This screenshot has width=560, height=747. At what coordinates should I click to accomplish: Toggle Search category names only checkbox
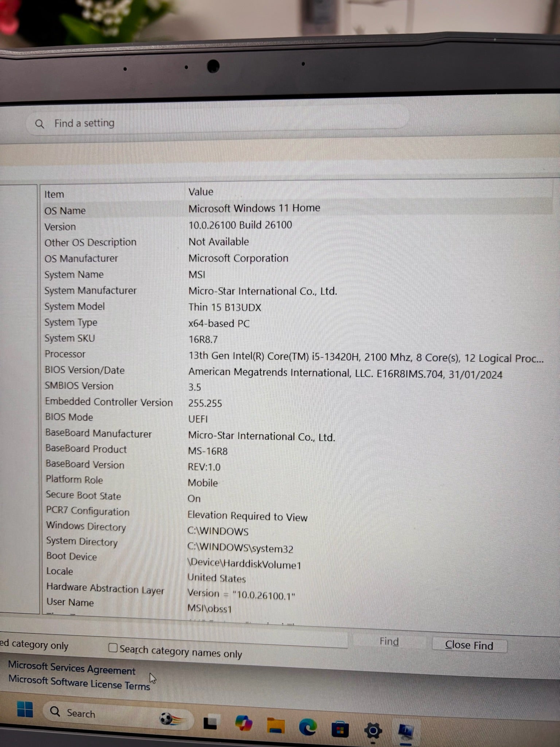tap(113, 648)
